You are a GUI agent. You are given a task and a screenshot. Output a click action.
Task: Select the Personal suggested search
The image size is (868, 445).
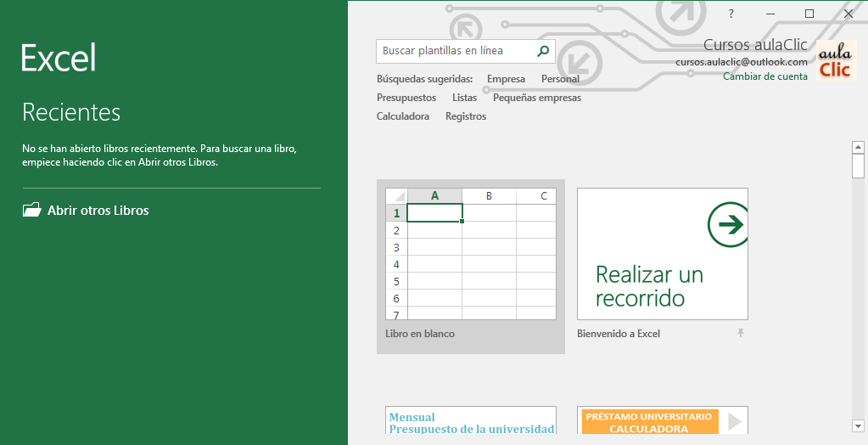[560, 79]
